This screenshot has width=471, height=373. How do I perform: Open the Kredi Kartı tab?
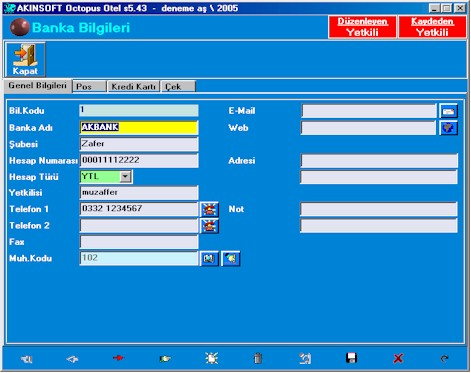(x=133, y=86)
